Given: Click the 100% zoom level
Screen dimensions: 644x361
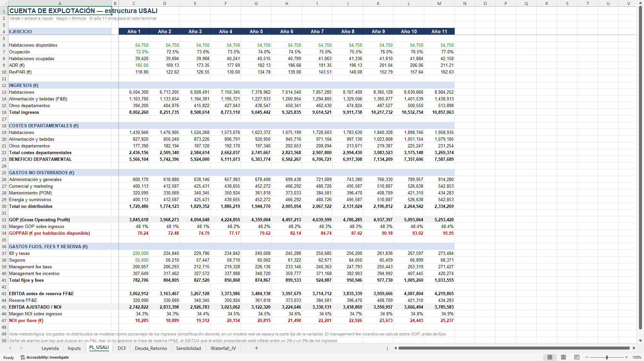Looking at the screenshot, I should [637, 357].
